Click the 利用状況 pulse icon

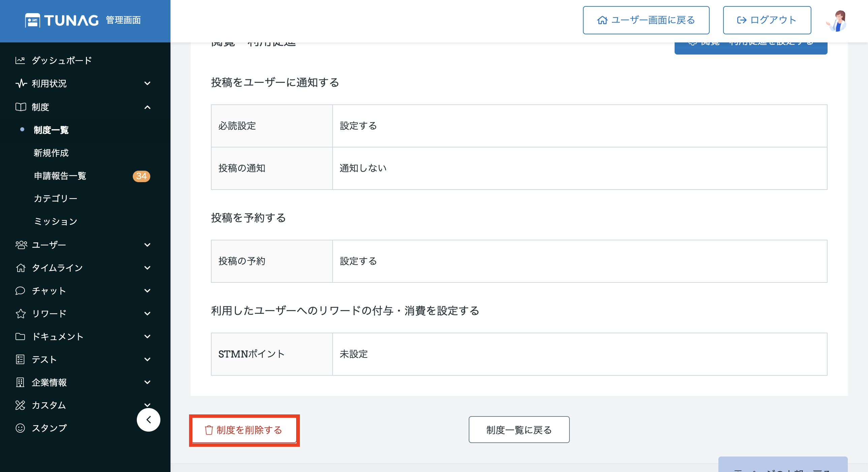21,83
